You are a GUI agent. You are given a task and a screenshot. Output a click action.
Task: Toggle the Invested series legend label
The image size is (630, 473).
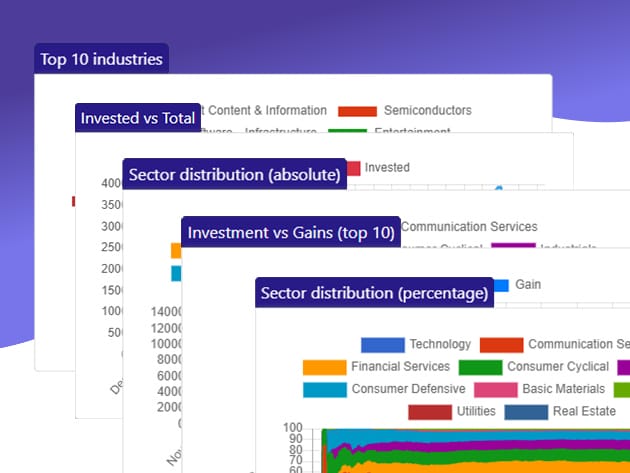tap(387, 168)
